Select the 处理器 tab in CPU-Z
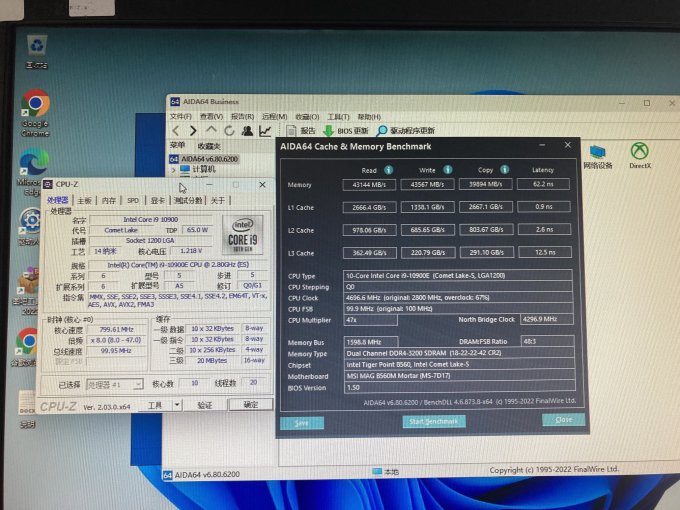 tap(58, 200)
